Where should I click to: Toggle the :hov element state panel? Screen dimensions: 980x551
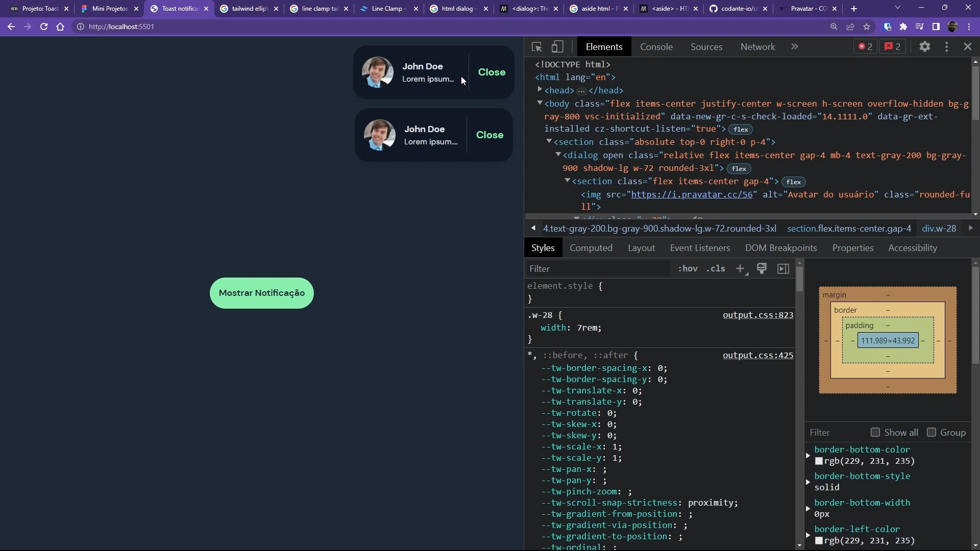pos(688,269)
